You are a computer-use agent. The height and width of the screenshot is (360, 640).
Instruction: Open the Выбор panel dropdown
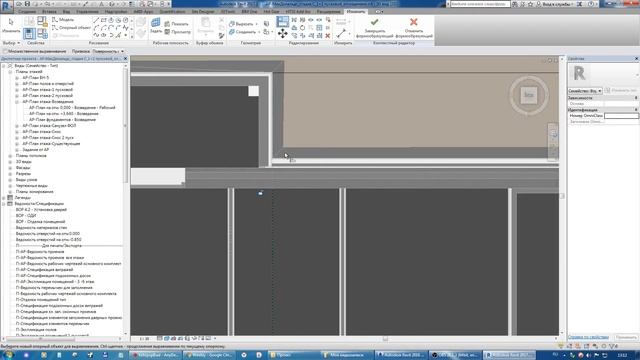coord(11,43)
